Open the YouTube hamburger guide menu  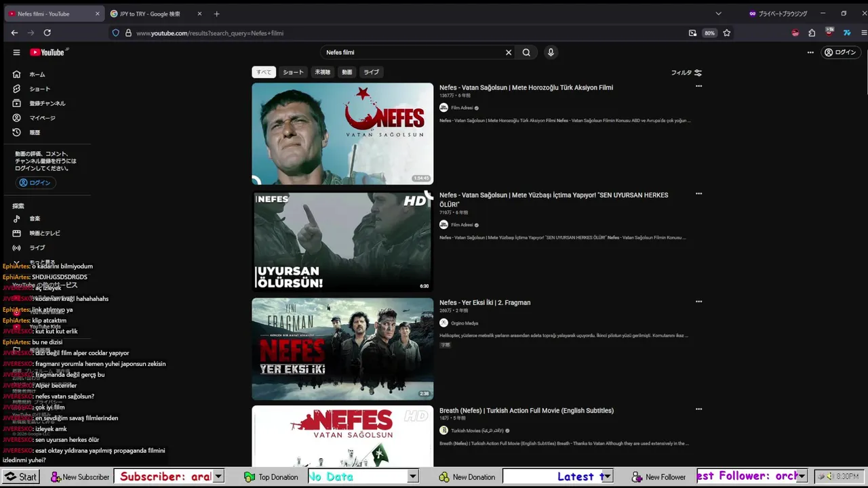click(x=16, y=52)
